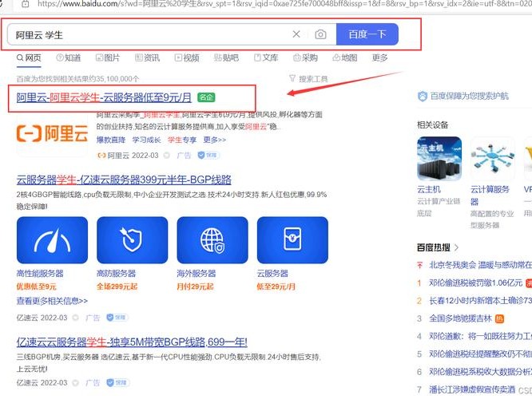
Task: Switch to the 知道 tab
Action: 69,58
